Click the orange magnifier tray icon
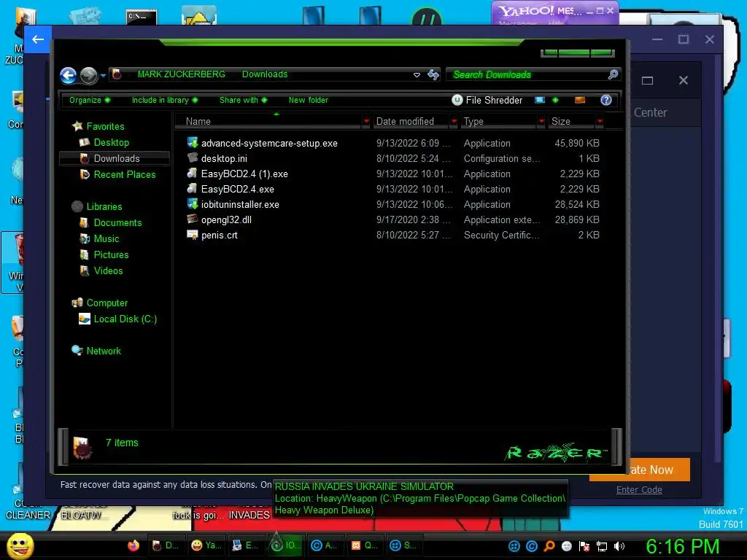The width and height of the screenshot is (747, 560). point(549,546)
